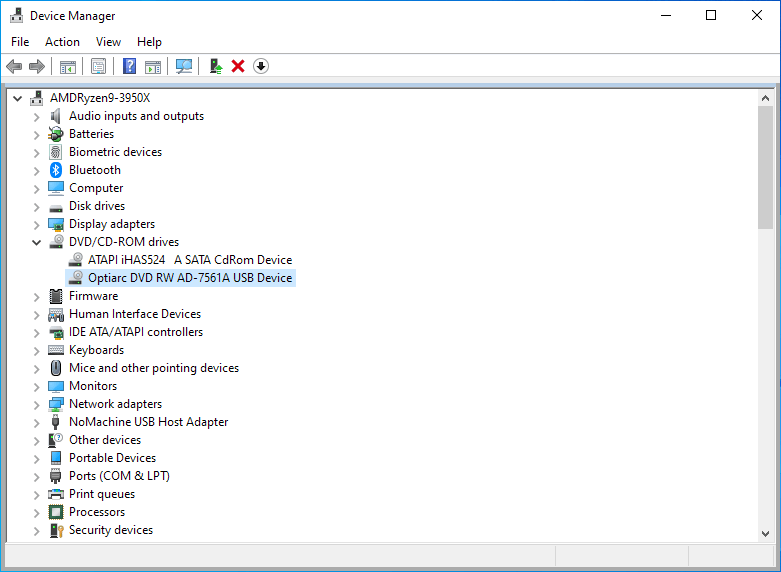Open the Properties toolbar icon
This screenshot has height=572, width=781.
[x=99, y=66]
